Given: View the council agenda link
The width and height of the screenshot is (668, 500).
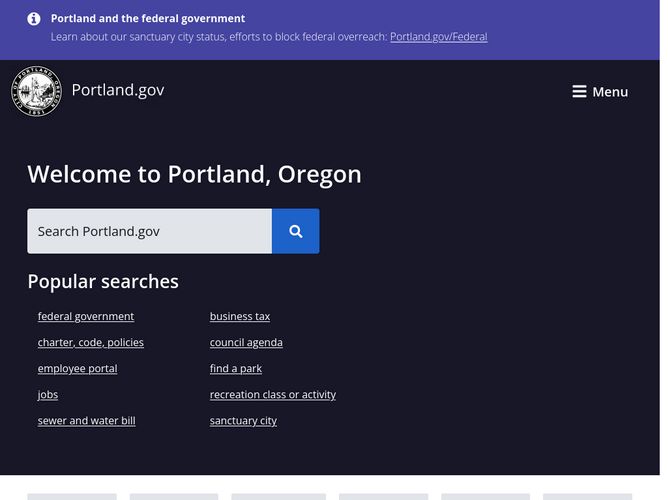Looking at the screenshot, I should tap(246, 342).
